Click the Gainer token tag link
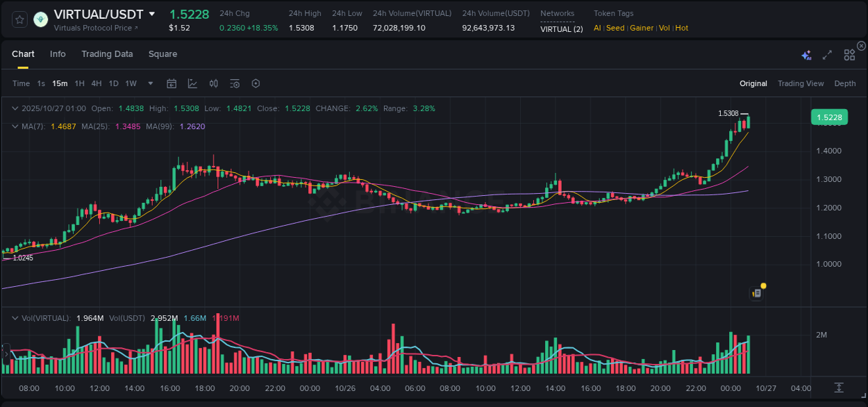The height and width of the screenshot is (407, 868). point(641,28)
